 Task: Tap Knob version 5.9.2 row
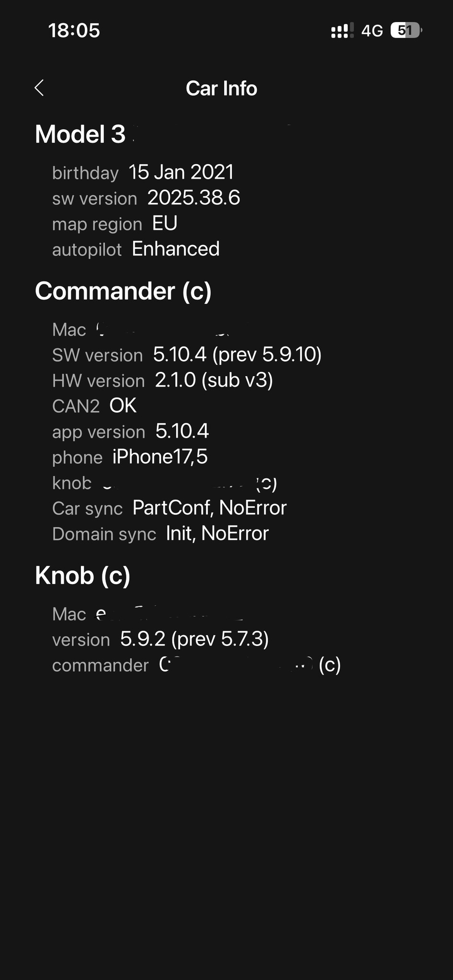point(160,640)
